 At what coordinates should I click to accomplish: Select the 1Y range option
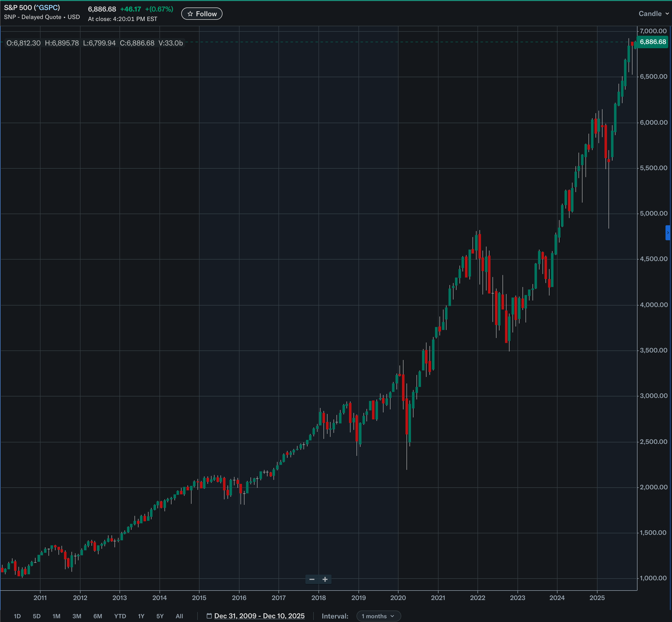click(x=141, y=616)
